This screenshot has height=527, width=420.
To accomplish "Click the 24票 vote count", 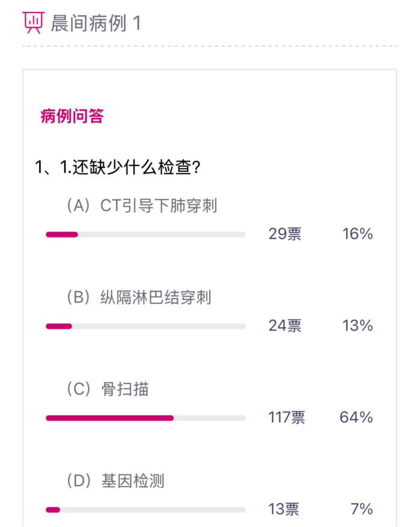I will [x=285, y=326].
